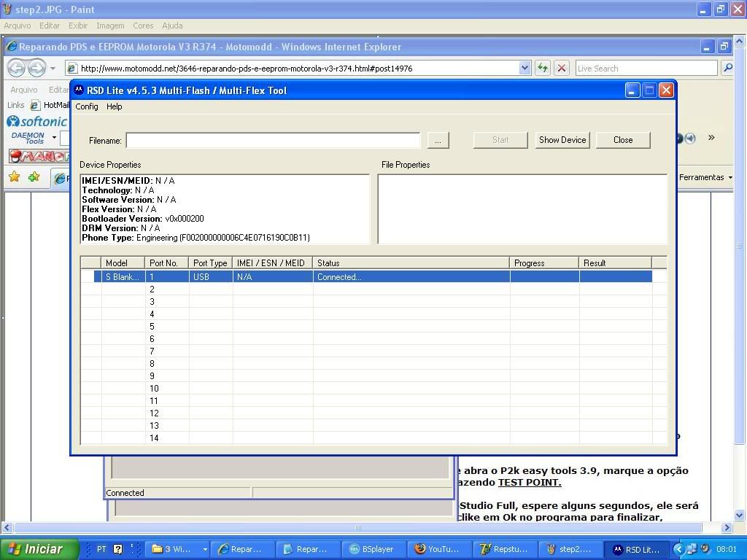Screen dimensions: 747x560
Task: Click the help question mark taskbar icon
Action: point(117,549)
